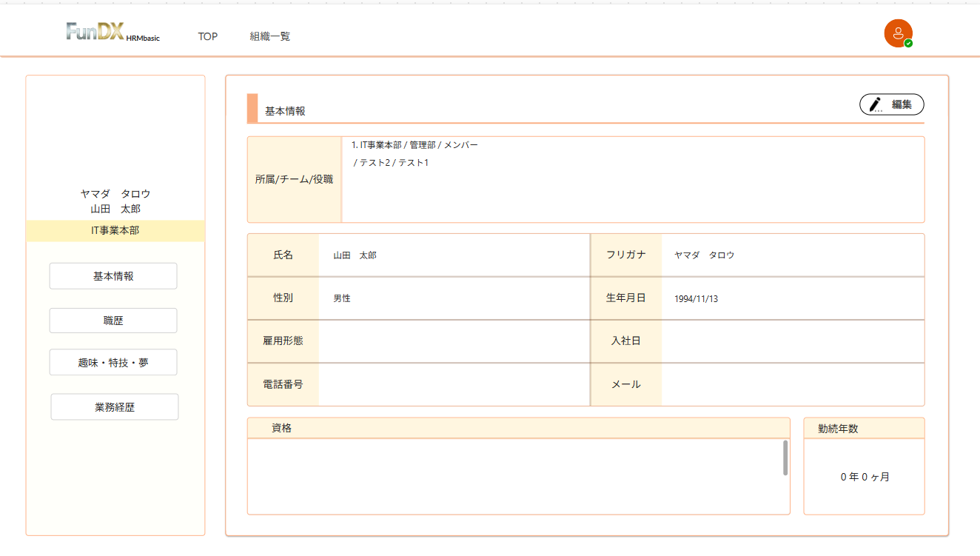The image size is (980, 556).
Task: Click the empty 雇用形態 field
Action: (x=453, y=341)
